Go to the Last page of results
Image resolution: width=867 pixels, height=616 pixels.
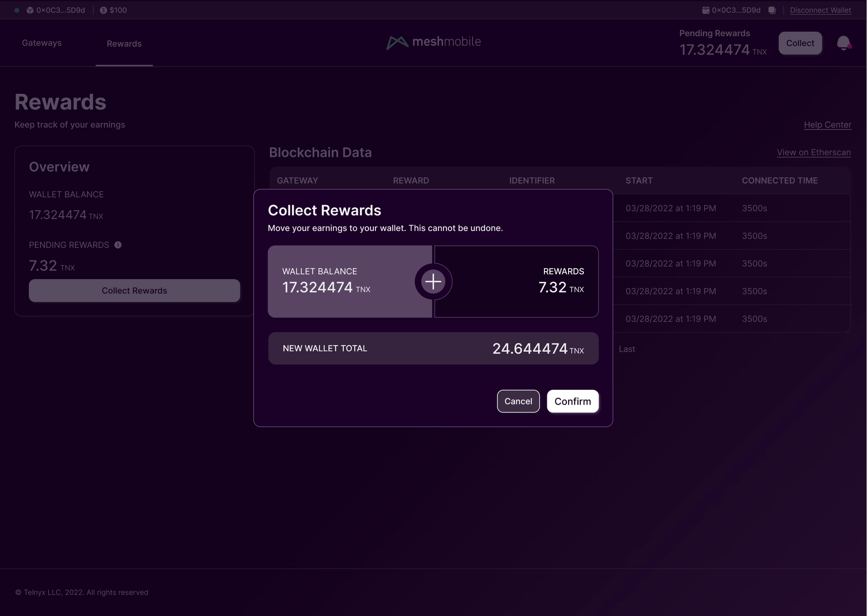(x=627, y=349)
